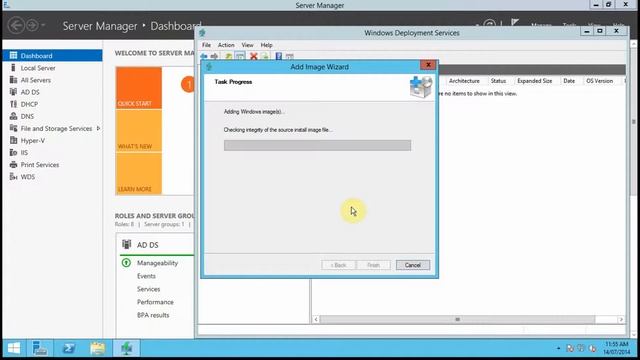This screenshot has height=360, width=640.
Task: Click the blue Help toolbar icon
Action: point(278,56)
